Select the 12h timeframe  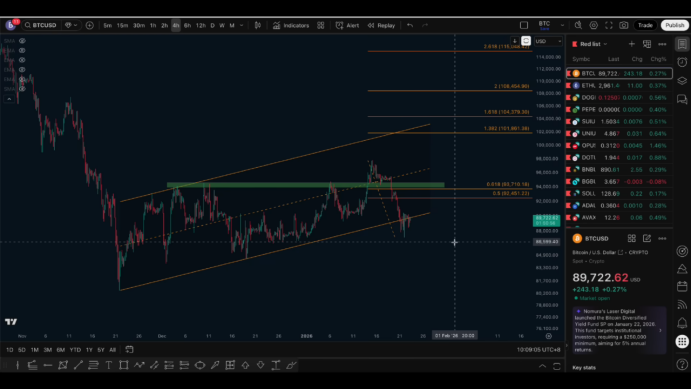[201, 26]
